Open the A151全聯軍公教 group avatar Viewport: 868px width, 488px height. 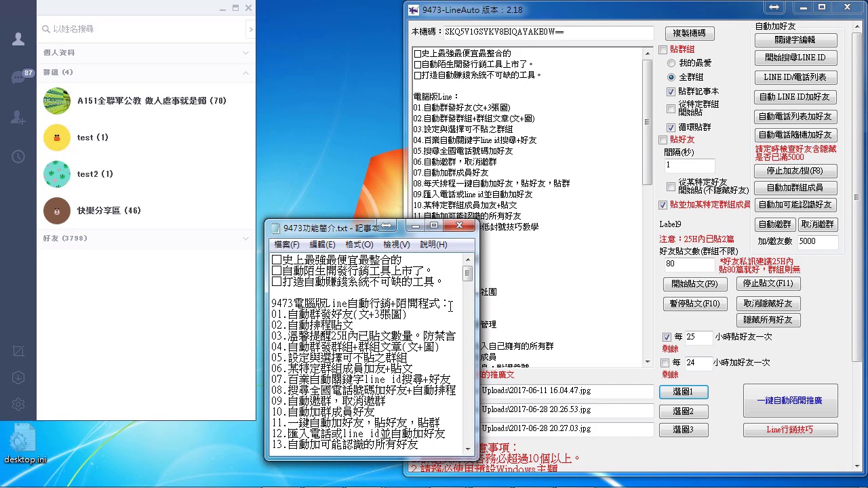click(57, 101)
